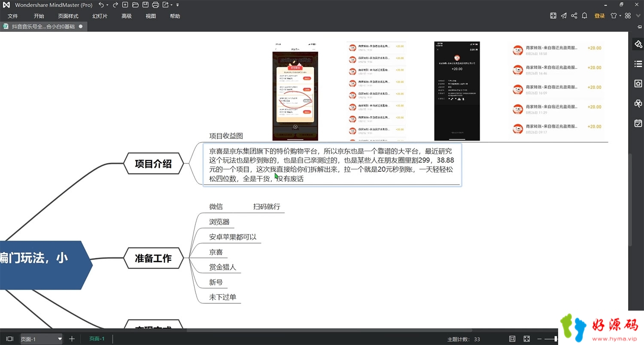The width and height of the screenshot is (644, 345).
Task: Select the 微信 subtopic
Action: 216,207
